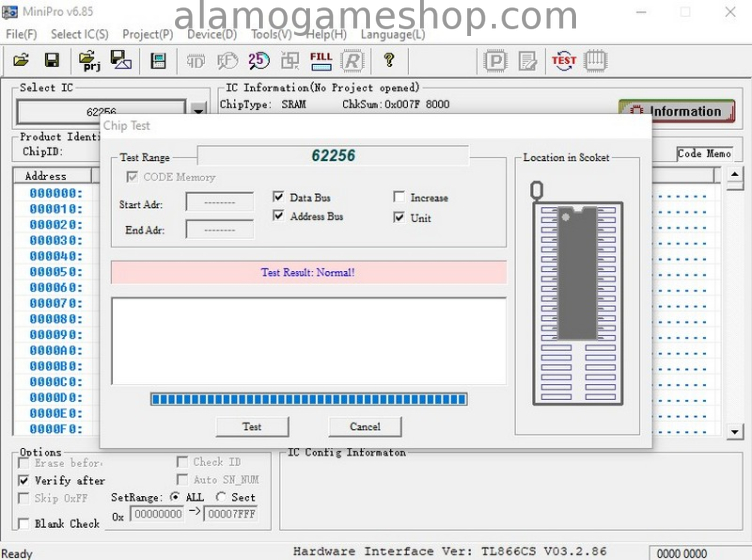Expand the Select IC dropdown arrow
This screenshot has height=560, width=752.
198,111
